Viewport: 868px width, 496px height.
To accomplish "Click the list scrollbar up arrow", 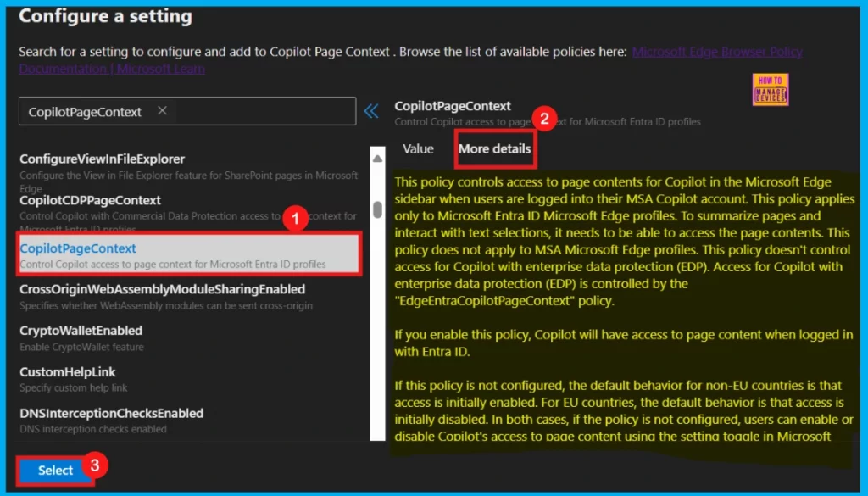I will 377,159.
